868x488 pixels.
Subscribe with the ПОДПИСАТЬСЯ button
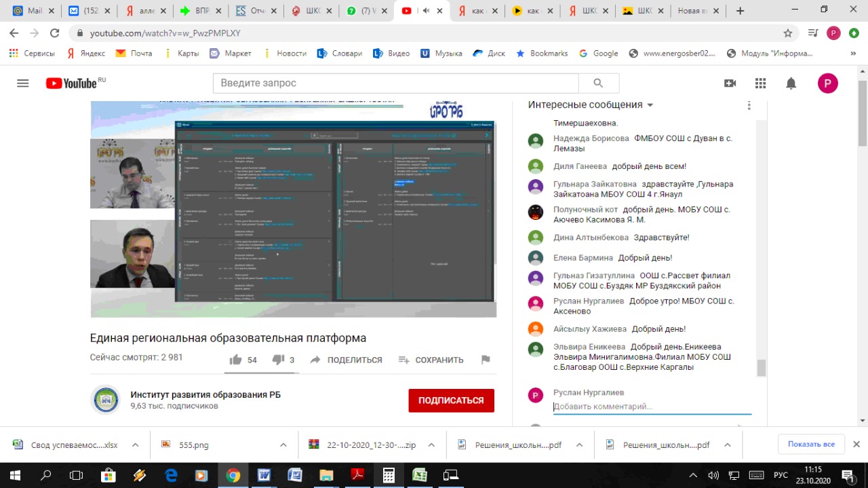point(451,400)
